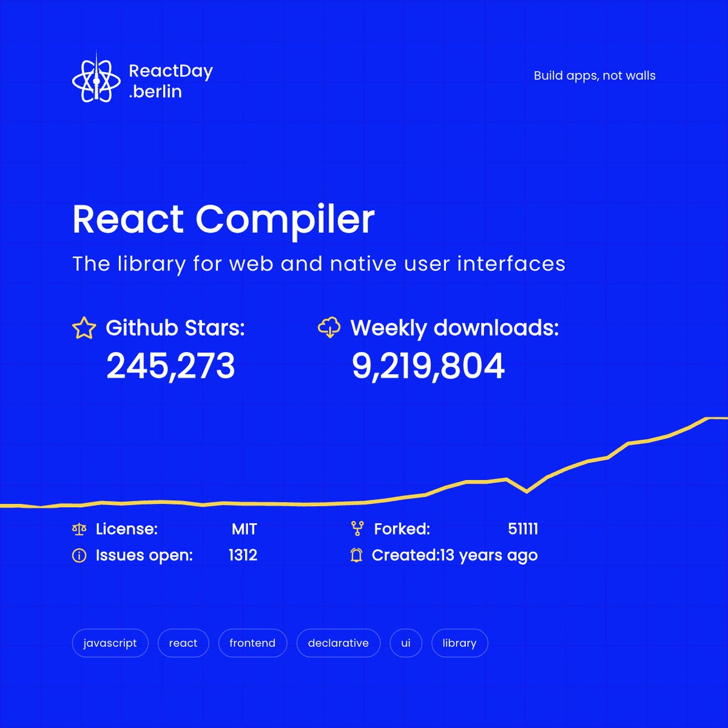This screenshot has height=728, width=728.
Task: Select the react tag
Action: 183,643
